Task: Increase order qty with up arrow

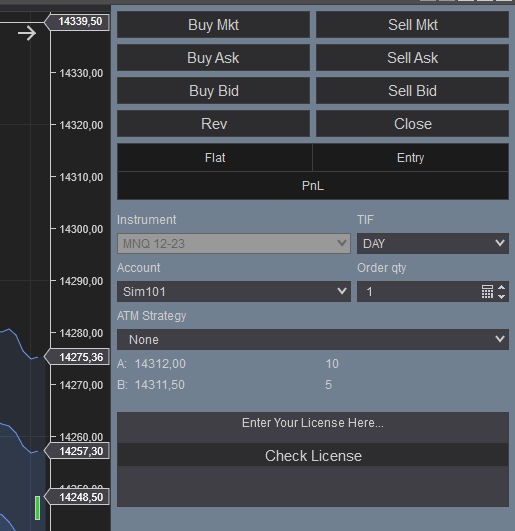Action: click(x=502, y=288)
